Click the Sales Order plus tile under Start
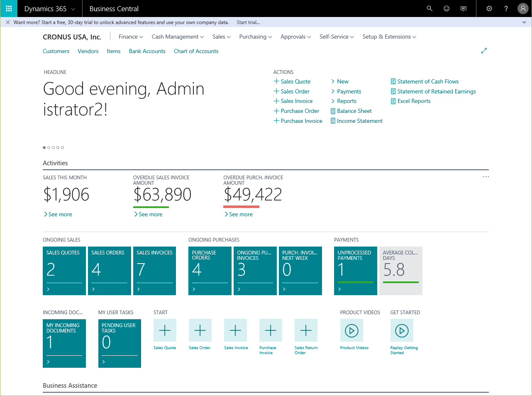532x396 pixels. click(x=200, y=330)
